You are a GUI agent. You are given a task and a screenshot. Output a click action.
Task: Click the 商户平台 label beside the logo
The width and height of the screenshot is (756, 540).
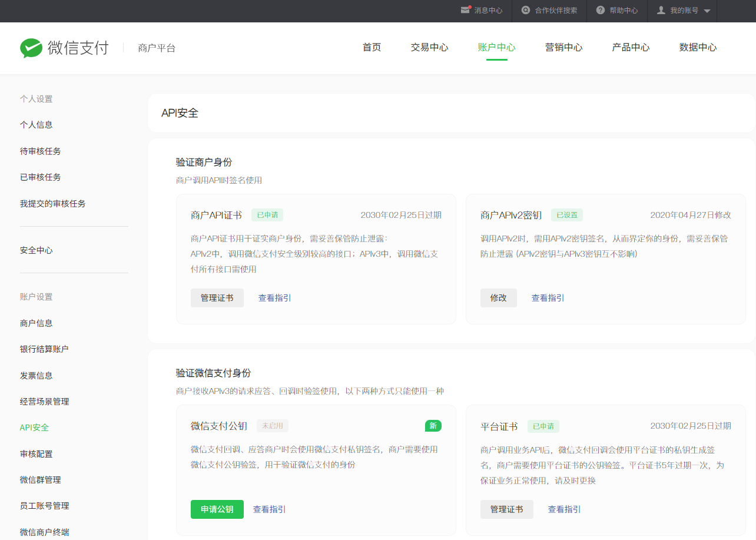(x=157, y=48)
